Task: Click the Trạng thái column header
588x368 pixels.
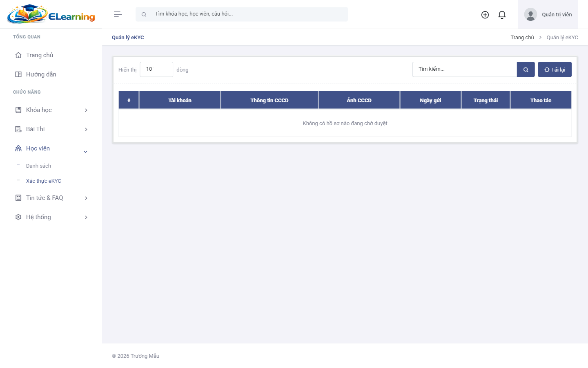Action: tap(486, 100)
